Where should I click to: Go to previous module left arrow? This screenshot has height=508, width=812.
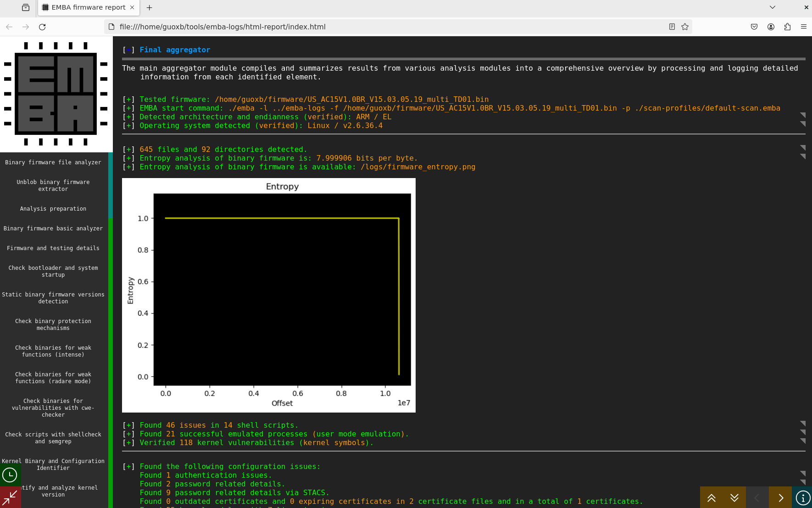coord(757,497)
